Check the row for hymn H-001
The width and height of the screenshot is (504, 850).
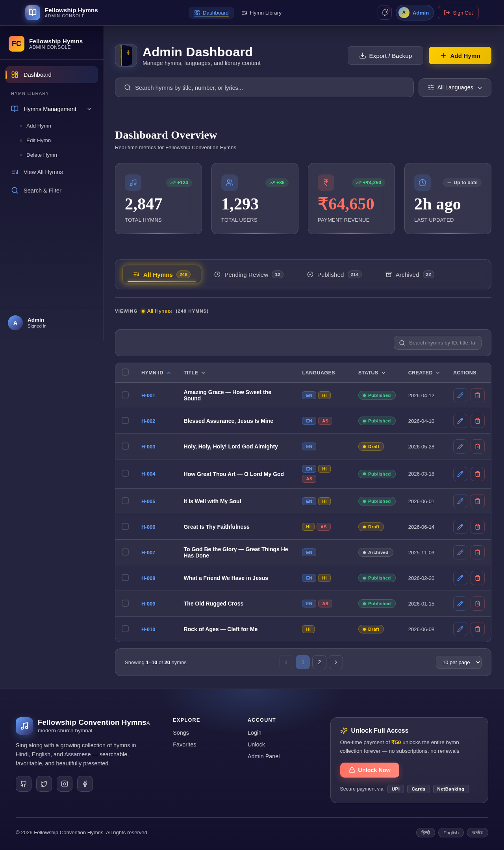[125, 395]
